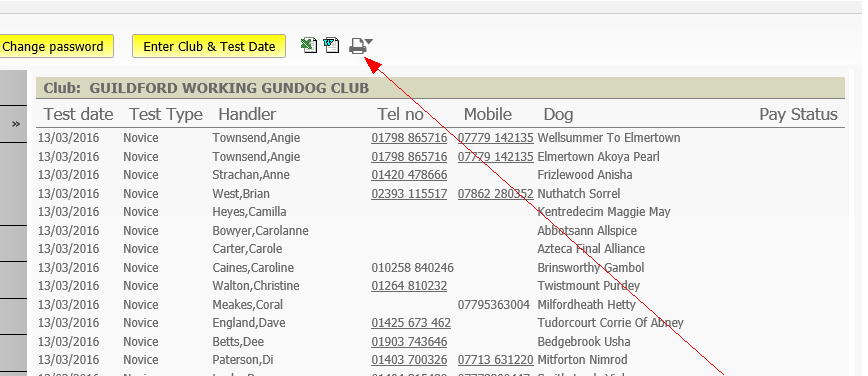Select handler Caines,Caroline
The width and height of the screenshot is (868, 376).
[x=254, y=268]
